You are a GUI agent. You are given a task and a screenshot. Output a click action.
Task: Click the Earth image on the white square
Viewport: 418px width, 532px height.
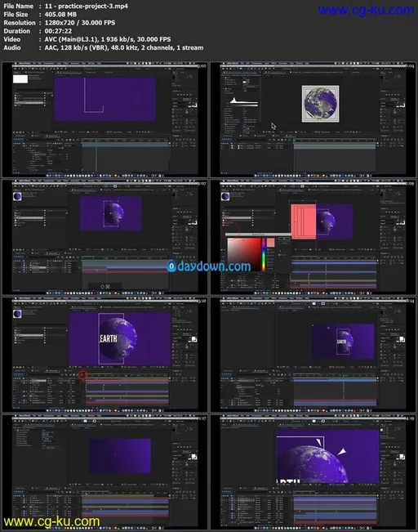click(x=320, y=104)
